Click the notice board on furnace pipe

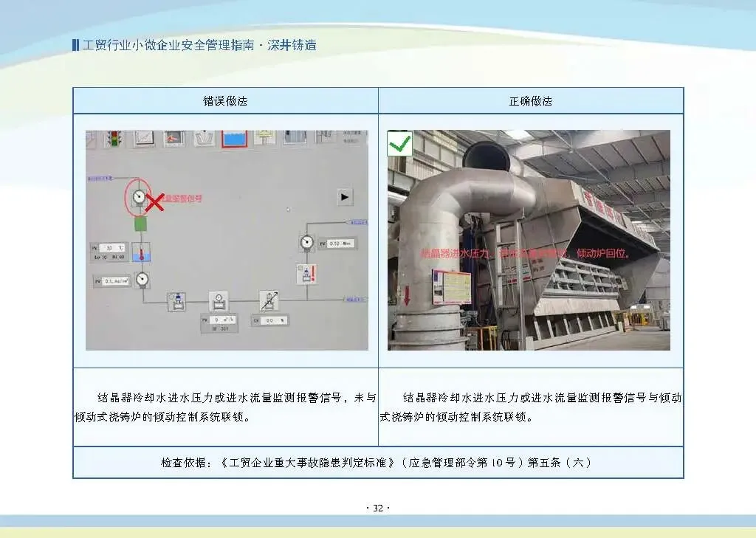(x=453, y=286)
